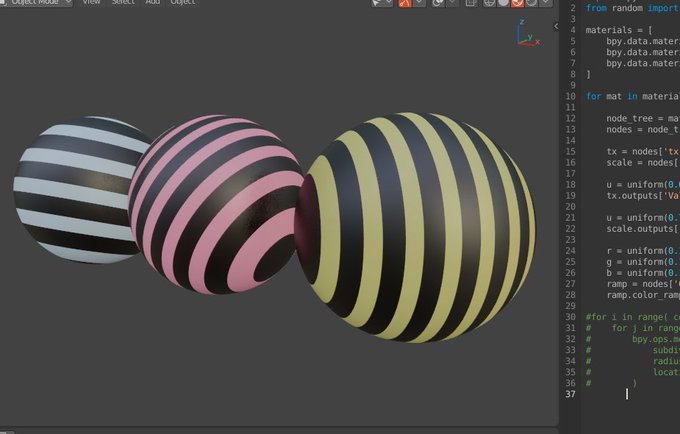Click the commented 'bpy.ops.' line
Image resolution: width=680 pixels, height=434 pixels.
[x=632, y=339]
